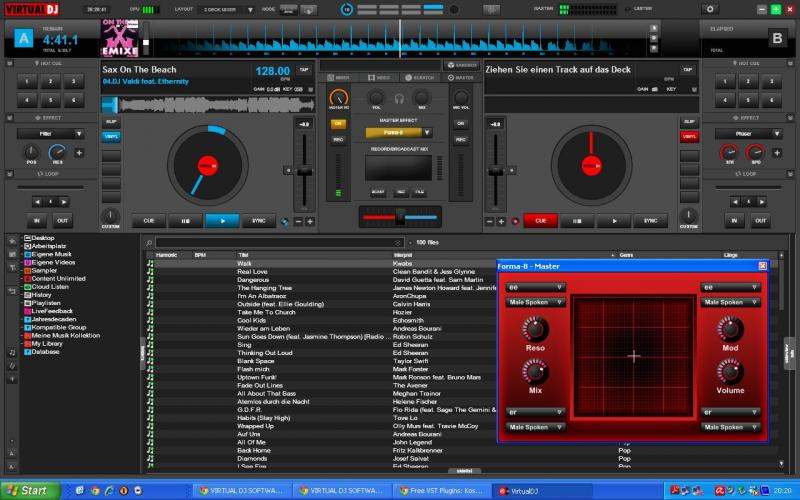Image resolution: width=800 pixels, height=500 pixels.
Task: Click the music note icon in browser sidebar
Action: (x=12, y=353)
